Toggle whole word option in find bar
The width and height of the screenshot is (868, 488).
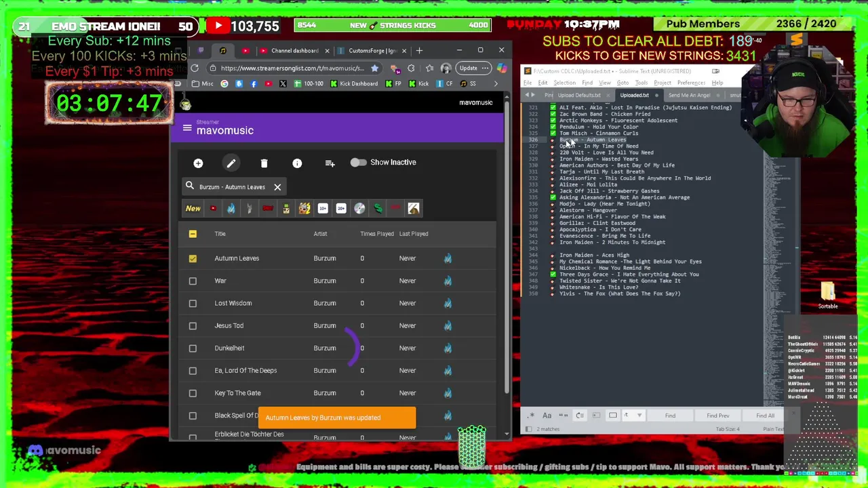(564, 415)
